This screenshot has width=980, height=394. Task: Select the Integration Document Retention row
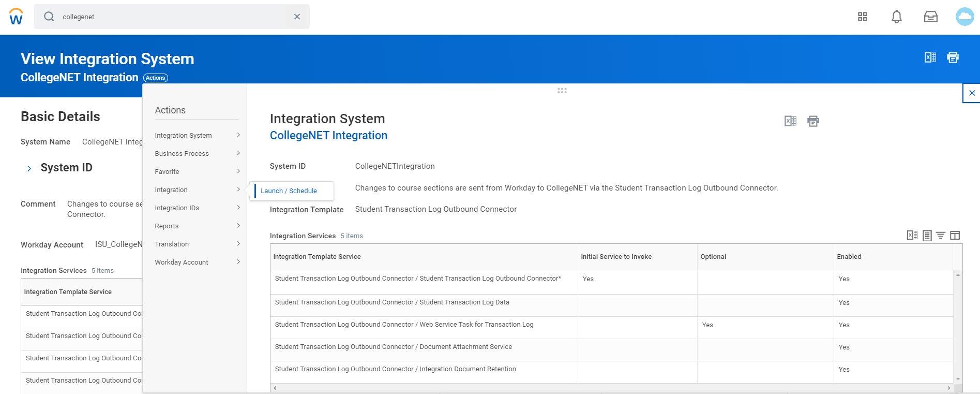point(612,372)
